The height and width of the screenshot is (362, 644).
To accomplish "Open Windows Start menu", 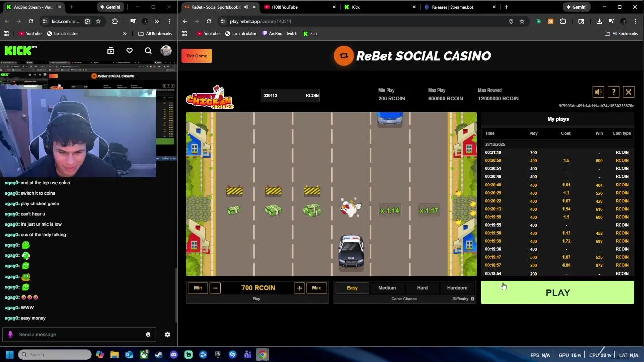I will [9, 355].
